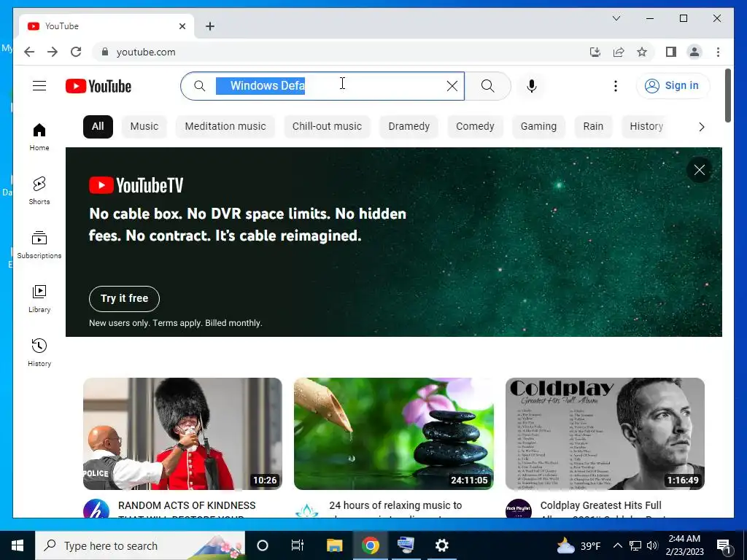This screenshot has width=747, height=560.
Task: Select the Chill-out music chip
Action: [327, 126]
